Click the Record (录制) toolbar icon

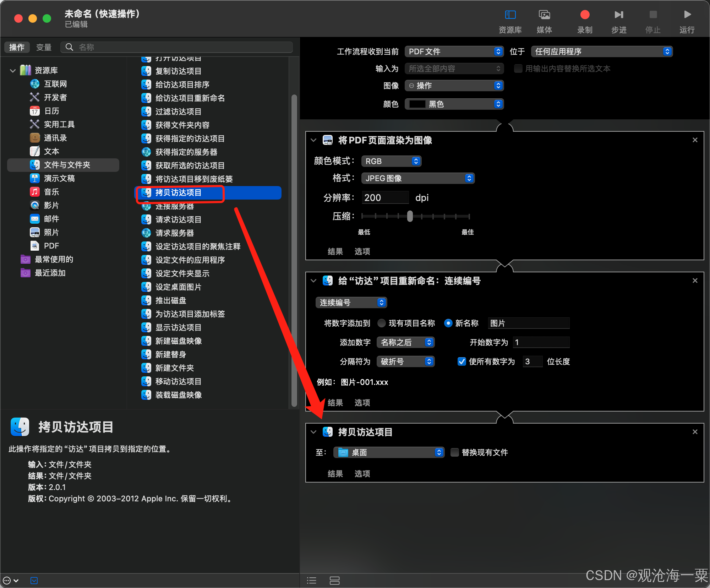(585, 15)
